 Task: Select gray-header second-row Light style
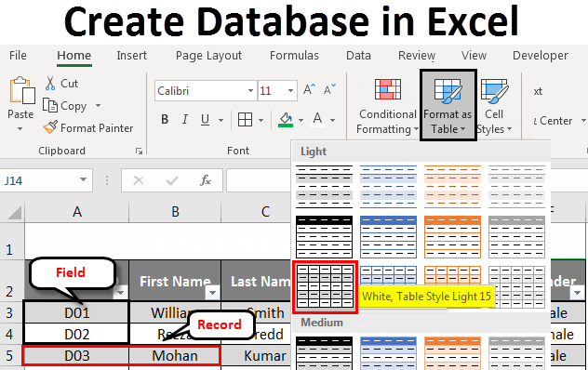coord(516,237)
